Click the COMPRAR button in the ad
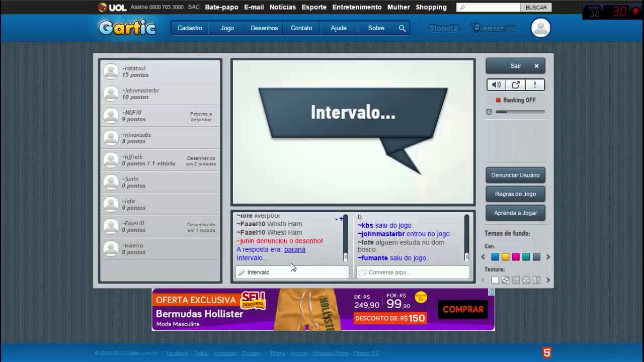 [x=463, y=309]
